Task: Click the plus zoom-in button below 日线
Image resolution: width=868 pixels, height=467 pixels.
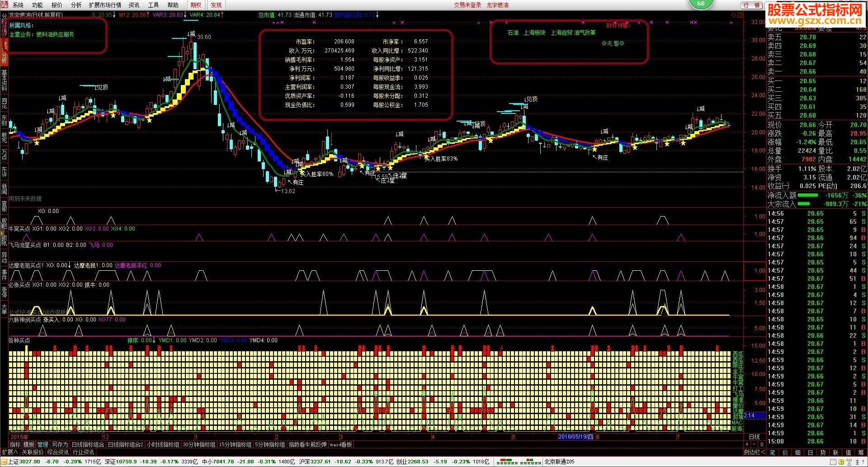Action: click(747, 444)
